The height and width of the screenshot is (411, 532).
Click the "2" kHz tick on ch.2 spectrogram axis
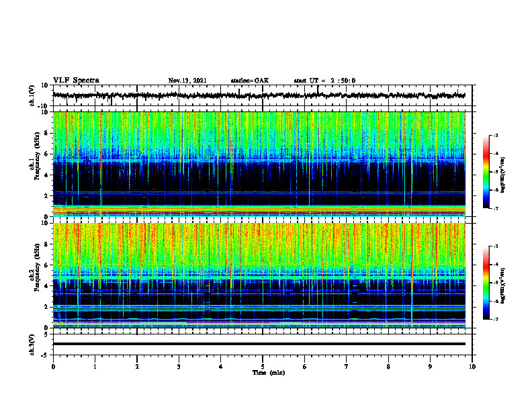46,307
